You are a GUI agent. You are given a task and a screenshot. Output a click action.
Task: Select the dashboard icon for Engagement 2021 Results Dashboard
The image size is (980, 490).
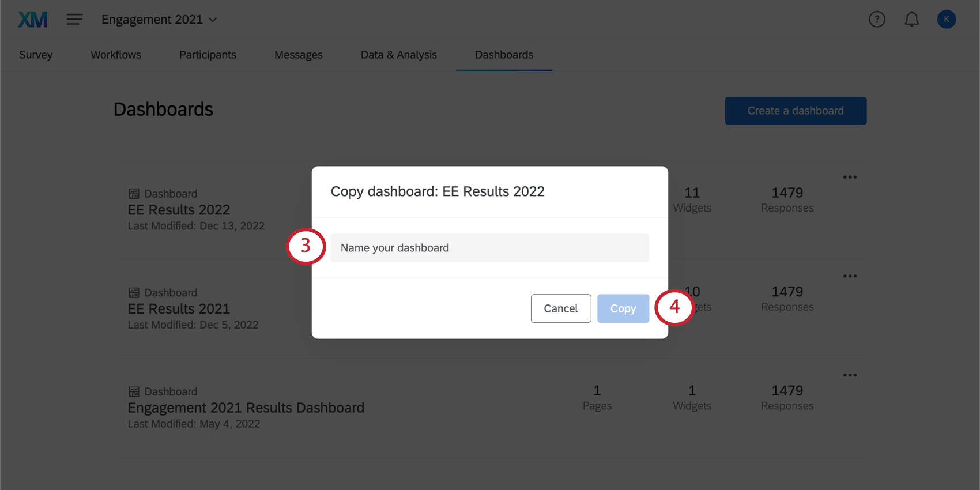[133, 391]
